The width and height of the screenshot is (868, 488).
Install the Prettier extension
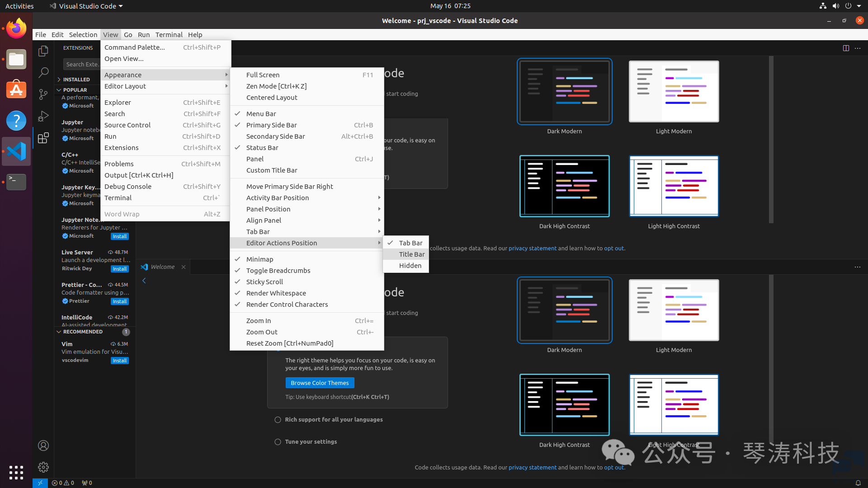(120, 301)
